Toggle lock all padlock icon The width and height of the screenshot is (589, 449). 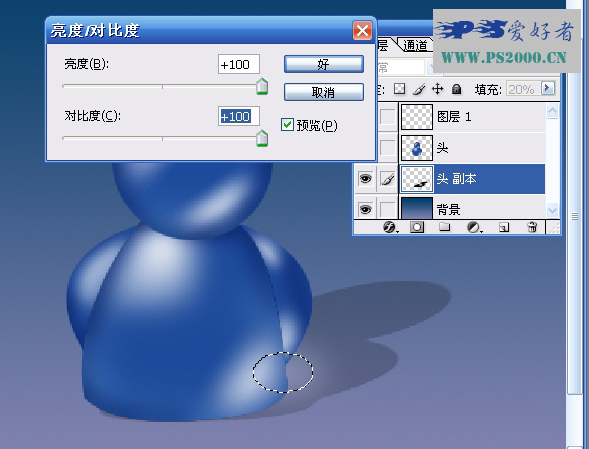coord(456,89)
